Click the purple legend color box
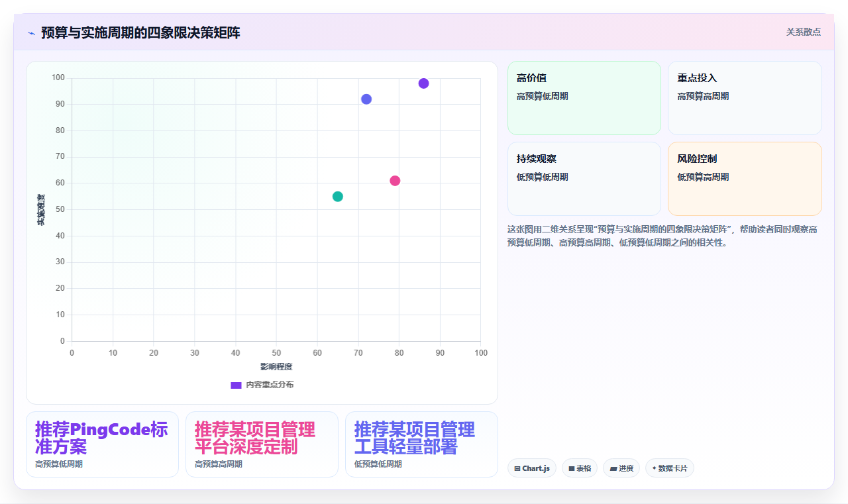 coord(236,385)
